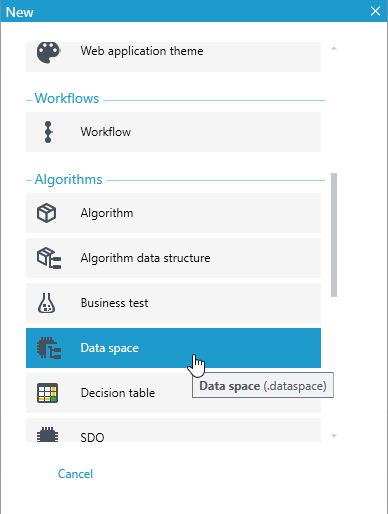Click the Workflow node-chain icon
Viewport: 388px width, 514px height.
48,132
